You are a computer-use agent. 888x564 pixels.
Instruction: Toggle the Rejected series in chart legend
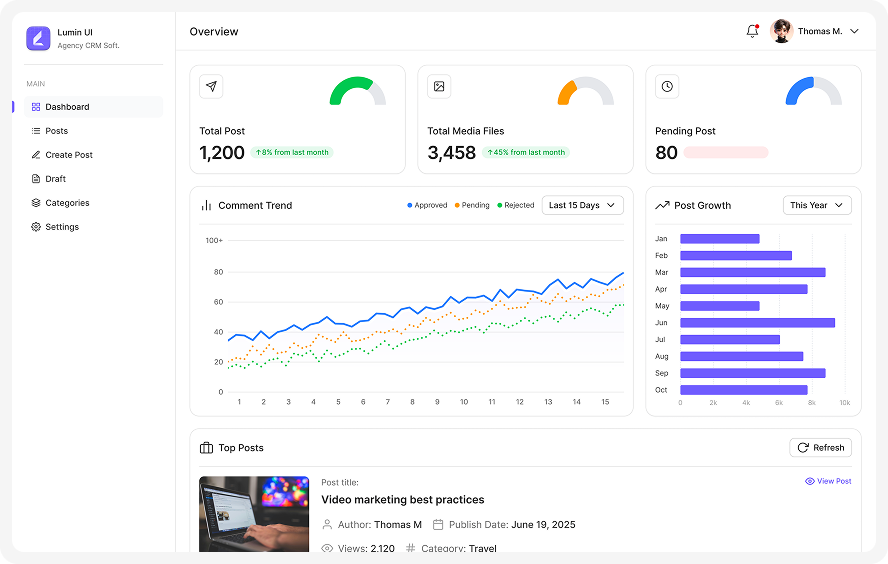(x=515, y=205)
